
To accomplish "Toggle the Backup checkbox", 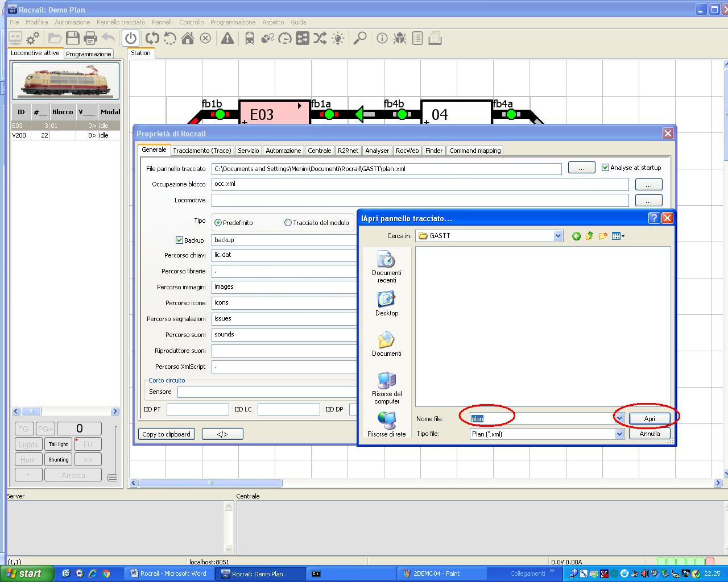I will [179, 240].
